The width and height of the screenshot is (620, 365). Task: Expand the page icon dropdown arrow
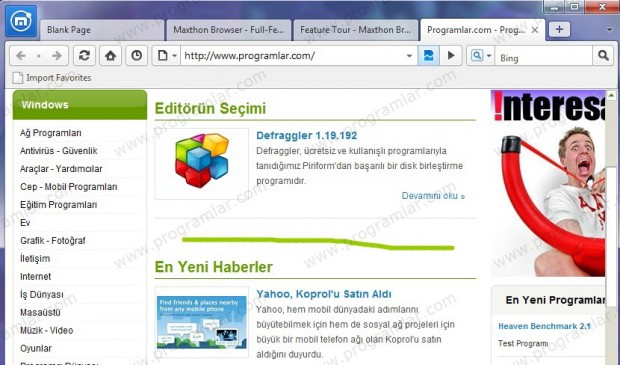point(174,56)
